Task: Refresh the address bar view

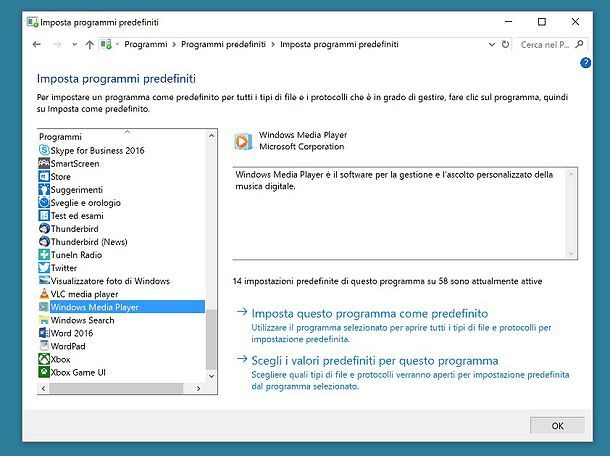Action: 505,44
